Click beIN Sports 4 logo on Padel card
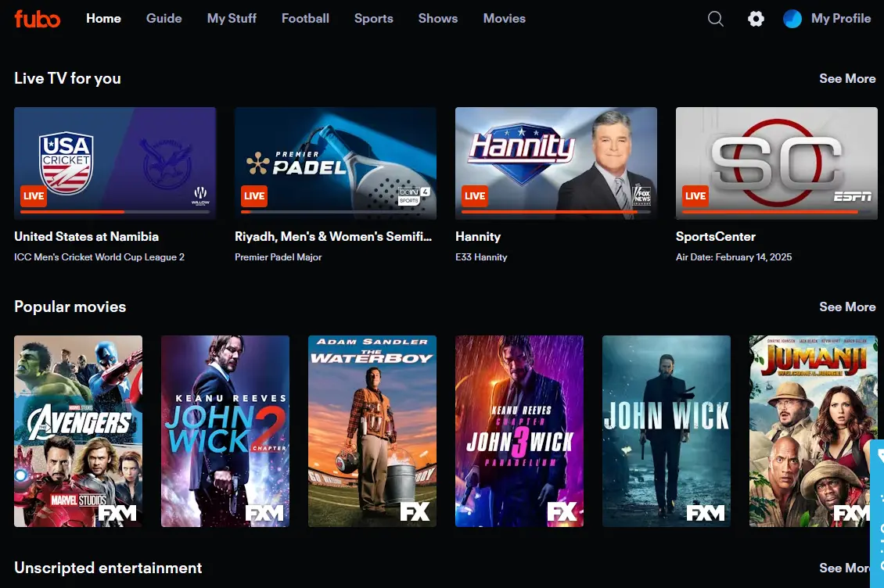884x588 pixels. click(x=415, y=195)
